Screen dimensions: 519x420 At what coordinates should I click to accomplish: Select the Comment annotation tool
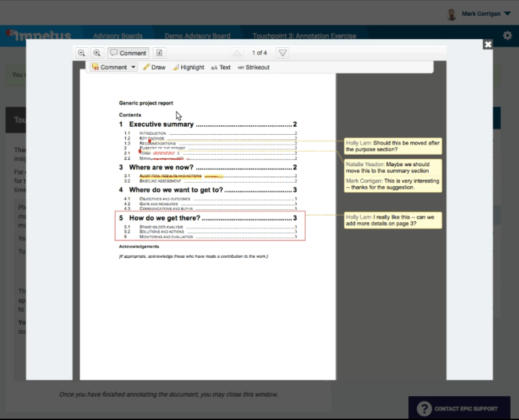(x=109, y=67)
